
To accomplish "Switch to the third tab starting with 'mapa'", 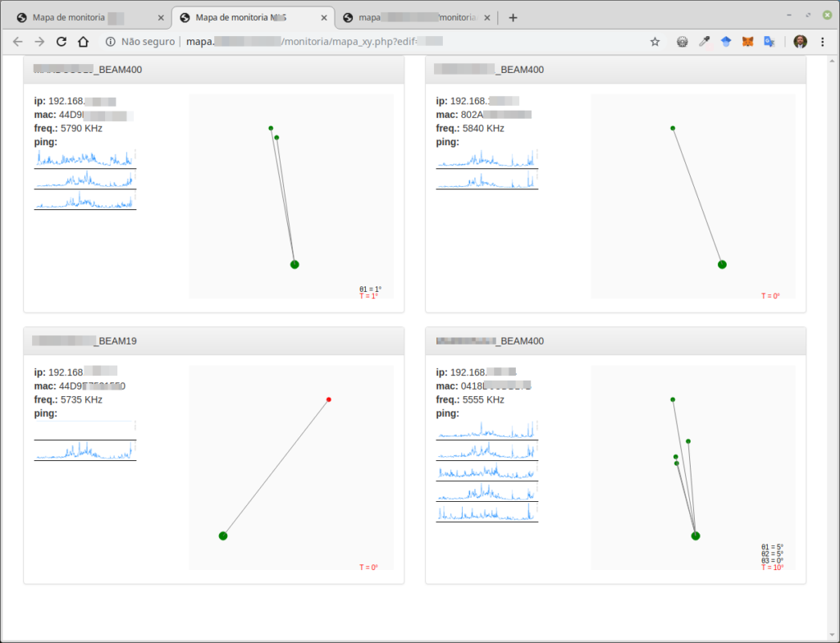I will 414,17.
